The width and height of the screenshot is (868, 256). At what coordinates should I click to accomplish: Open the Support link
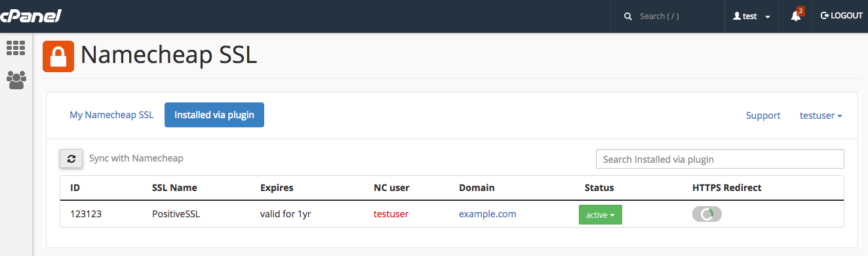(763, 116)
